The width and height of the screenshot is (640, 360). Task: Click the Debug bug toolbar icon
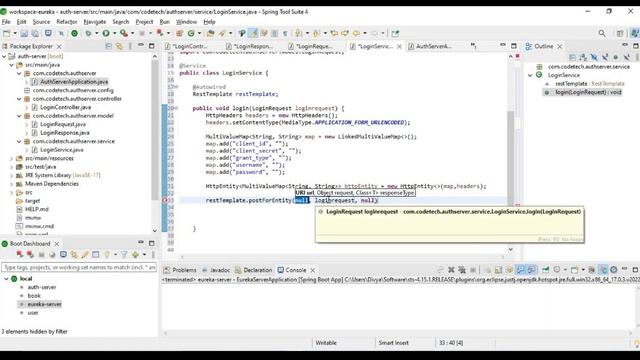tap(88, 33)
